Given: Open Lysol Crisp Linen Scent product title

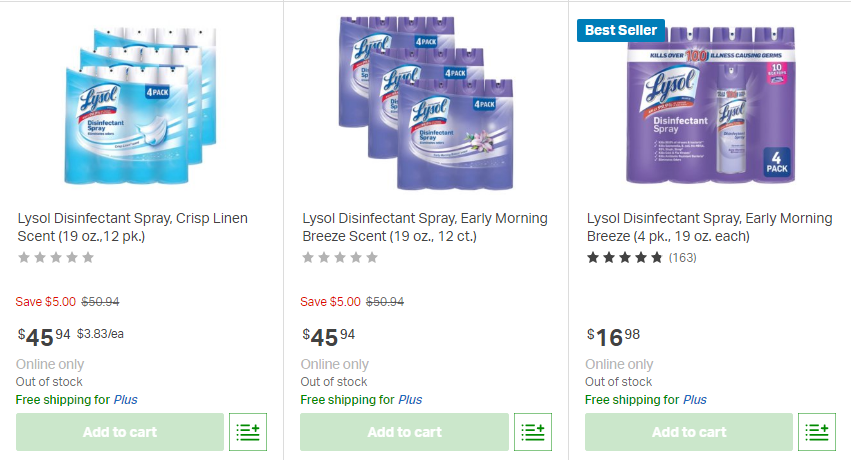Looking at the screenshot, I should tap(133, 227).
